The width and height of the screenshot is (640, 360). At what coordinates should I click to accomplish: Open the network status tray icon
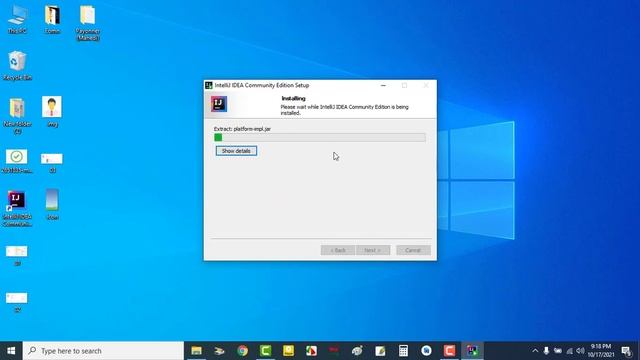click(x=569, y=351)
